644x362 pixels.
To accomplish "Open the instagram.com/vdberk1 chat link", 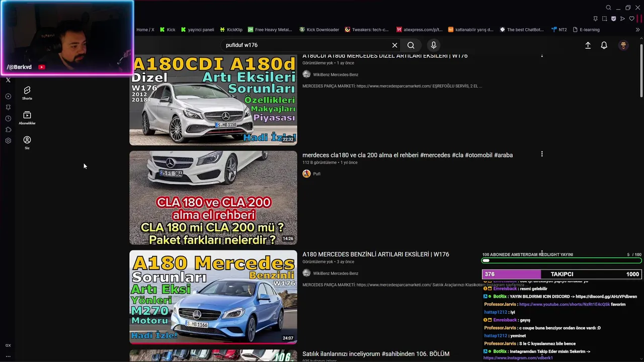I will click(518, 358).
